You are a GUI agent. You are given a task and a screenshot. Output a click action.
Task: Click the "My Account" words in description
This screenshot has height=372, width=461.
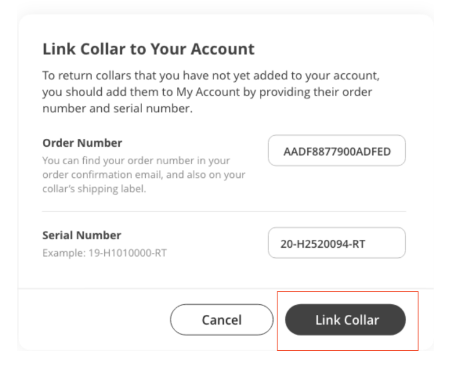pyautogui.click(x=208, y=92)
